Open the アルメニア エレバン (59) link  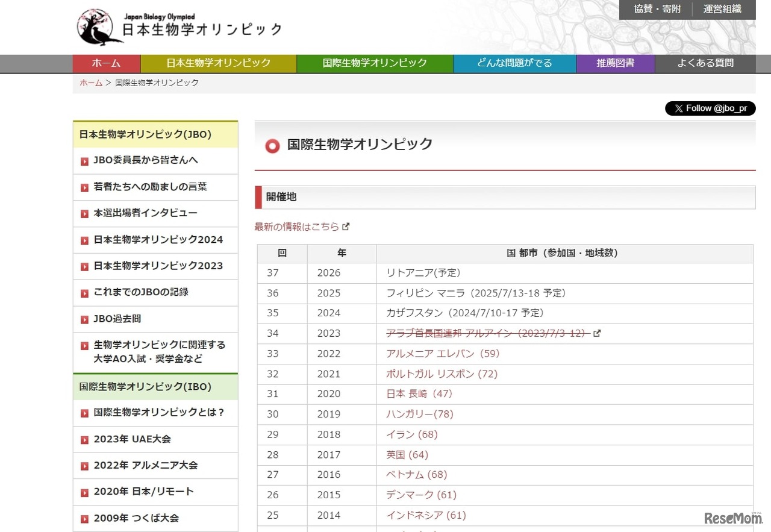click(x=443, y=354)
